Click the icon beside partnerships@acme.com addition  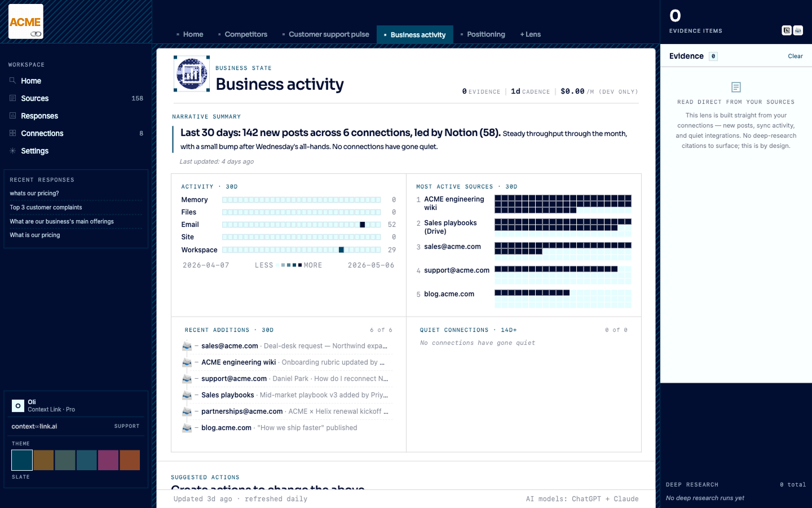point(187,411)
